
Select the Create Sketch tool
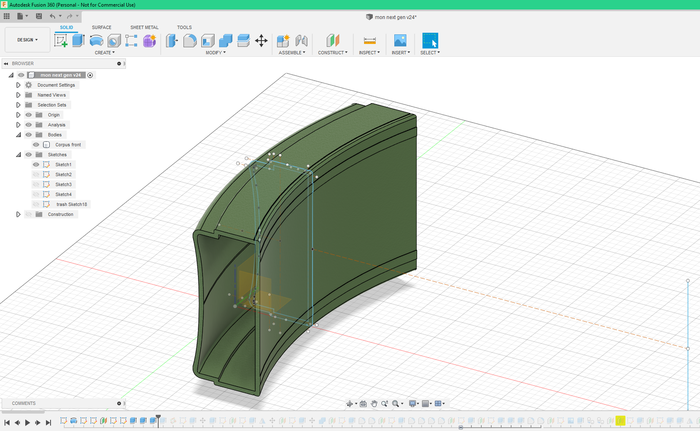coord(61,41)
